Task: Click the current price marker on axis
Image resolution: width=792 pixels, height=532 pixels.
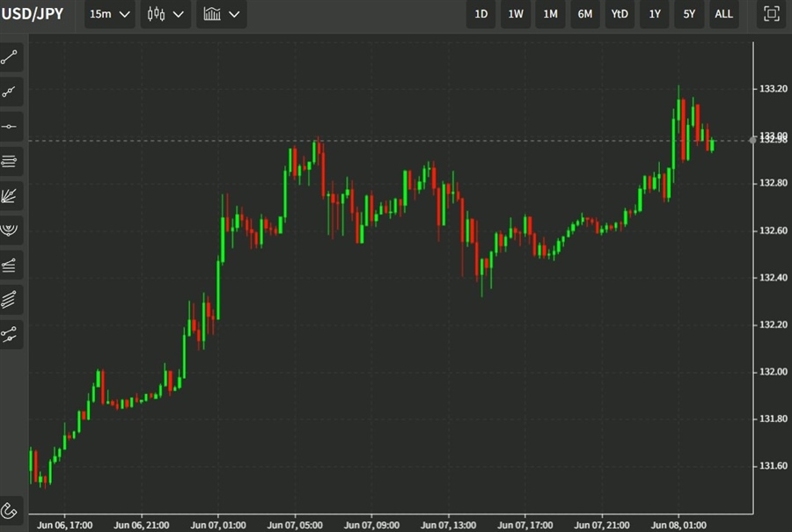Action: coord(772,140)
